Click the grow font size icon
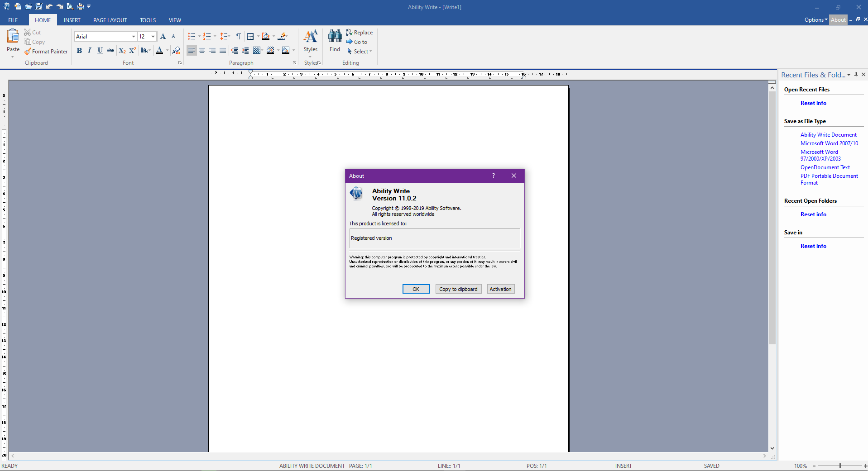The width and height of the screenshot is (868, 471). tap(163, 36)
